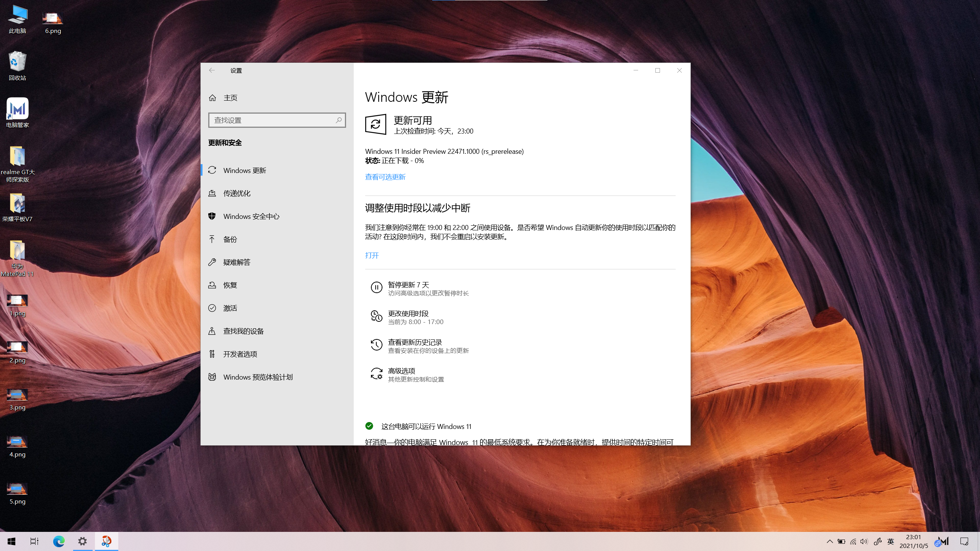Image resolution: width=980 pixels, height=551 pixels.
Task: Launch the 电脑管家 desktop shortcut
Action: 18,112
